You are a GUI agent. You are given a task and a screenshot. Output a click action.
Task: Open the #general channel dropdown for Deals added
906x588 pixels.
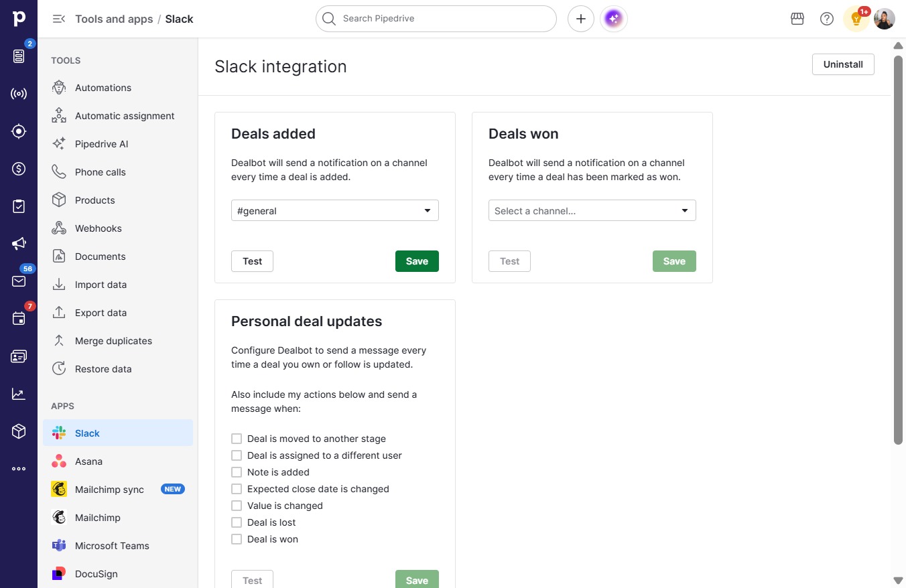point(335,210)
